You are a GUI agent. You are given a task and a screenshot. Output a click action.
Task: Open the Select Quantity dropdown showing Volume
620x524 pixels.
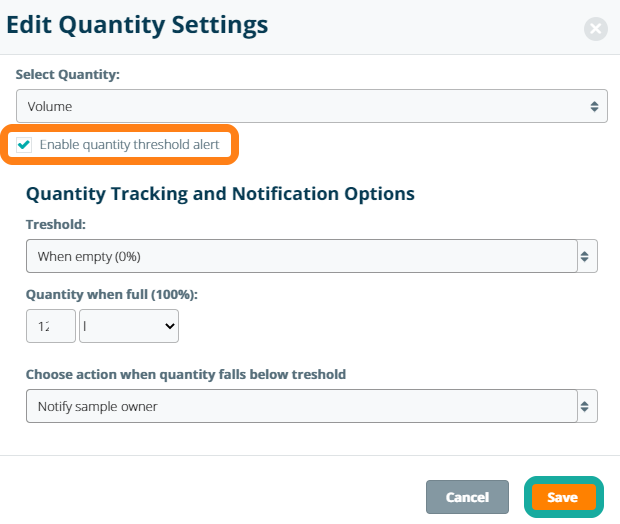[300, 106]
